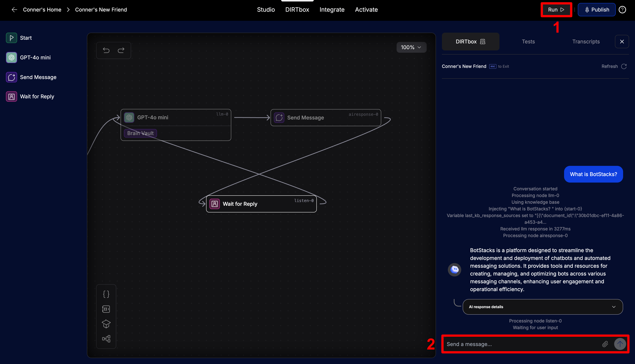This screenshot has height=364, width=635.
Task: Click the undo arrow on canvas
Action: (x=106, y=50)
